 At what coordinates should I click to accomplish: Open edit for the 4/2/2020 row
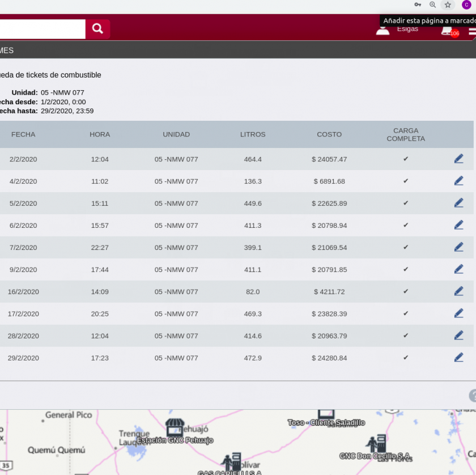458,181
